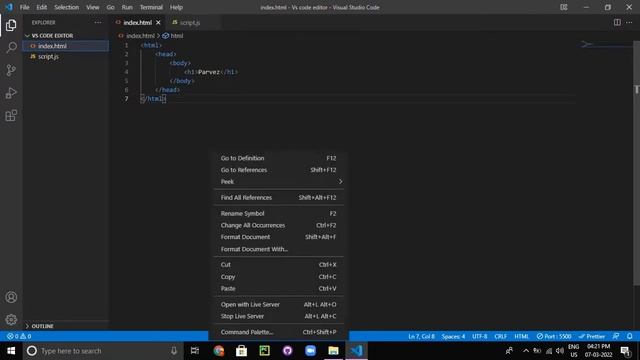Open Zoom from the taskbar
Image resolution: width=640 pixels, height=360 pixels.
311,351
